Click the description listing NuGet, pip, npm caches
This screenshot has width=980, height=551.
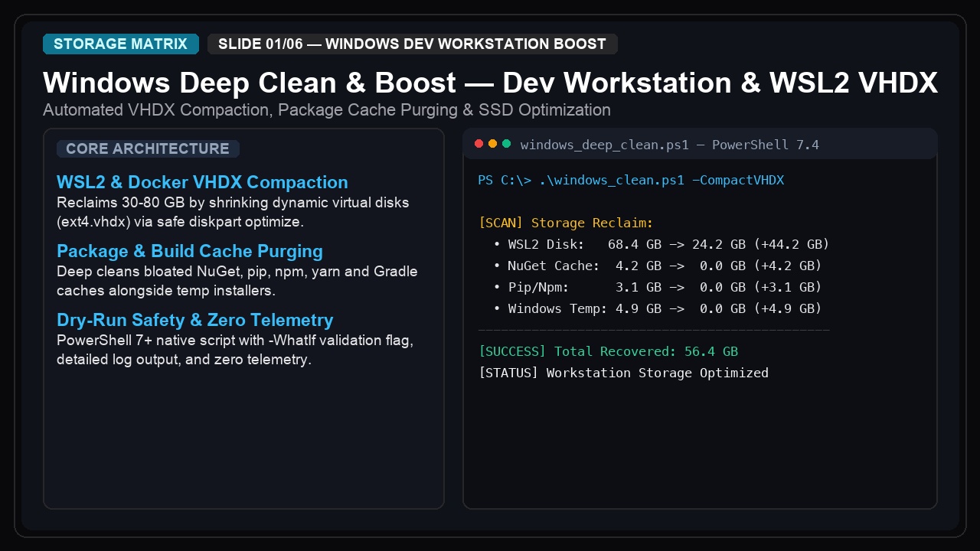coord(237,281)
